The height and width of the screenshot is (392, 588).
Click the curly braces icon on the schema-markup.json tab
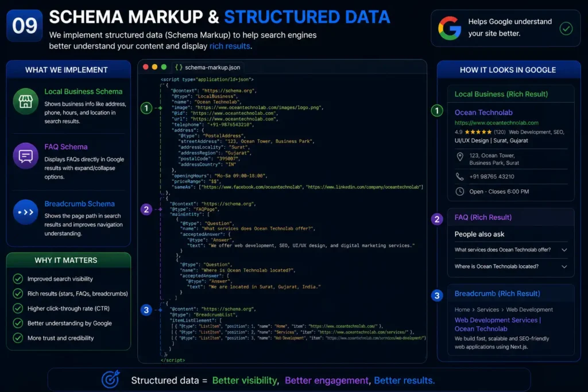click(179, 68)
